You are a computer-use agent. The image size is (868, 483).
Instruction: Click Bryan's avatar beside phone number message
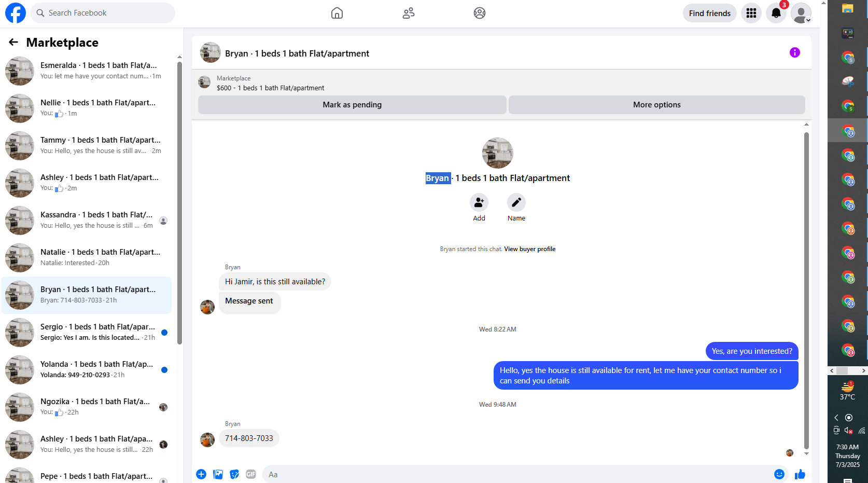207,439
